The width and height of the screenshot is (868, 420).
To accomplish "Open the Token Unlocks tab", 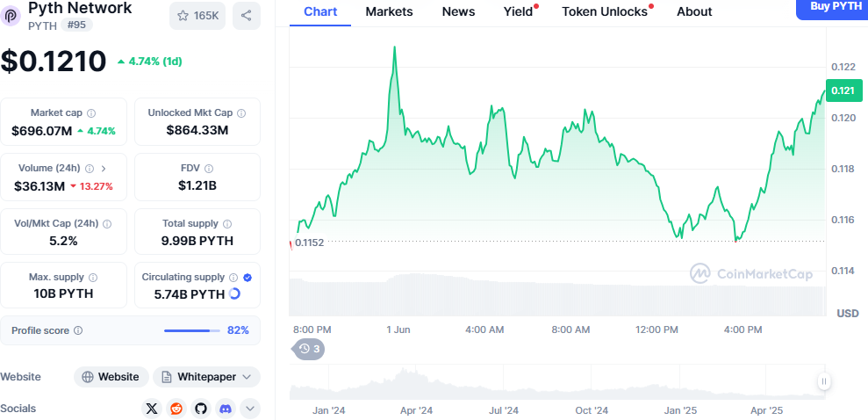I will (605, 11).
